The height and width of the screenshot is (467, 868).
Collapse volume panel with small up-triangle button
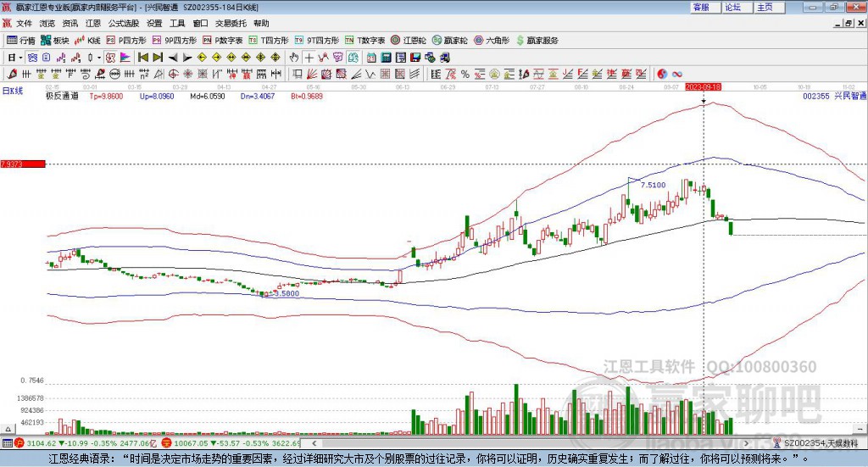(8, 429)
